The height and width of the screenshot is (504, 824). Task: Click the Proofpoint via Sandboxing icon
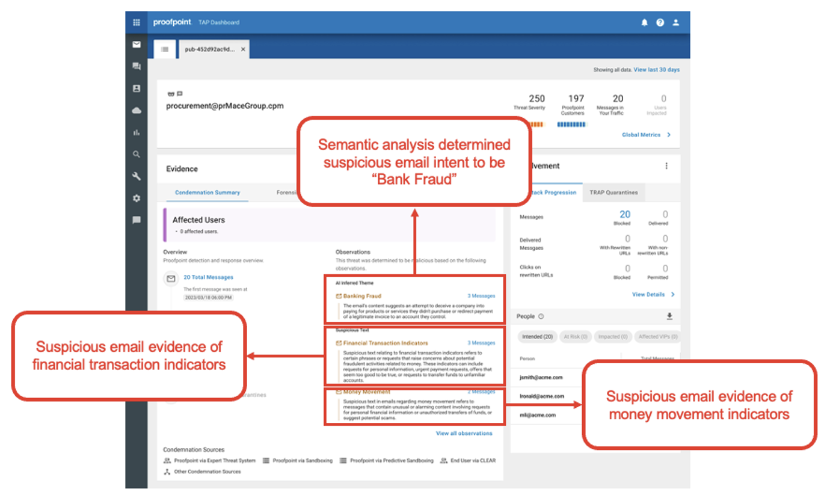pyautogui.click(x=266, y=461)
